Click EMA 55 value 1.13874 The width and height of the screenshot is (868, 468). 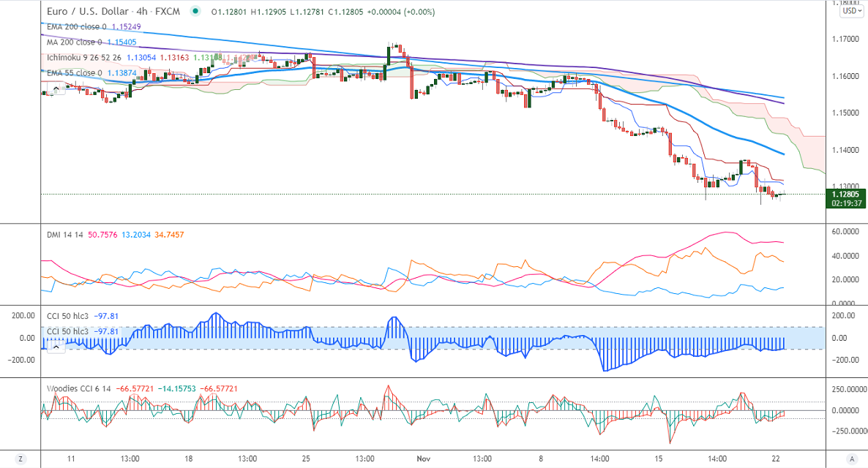pos(121,73)
